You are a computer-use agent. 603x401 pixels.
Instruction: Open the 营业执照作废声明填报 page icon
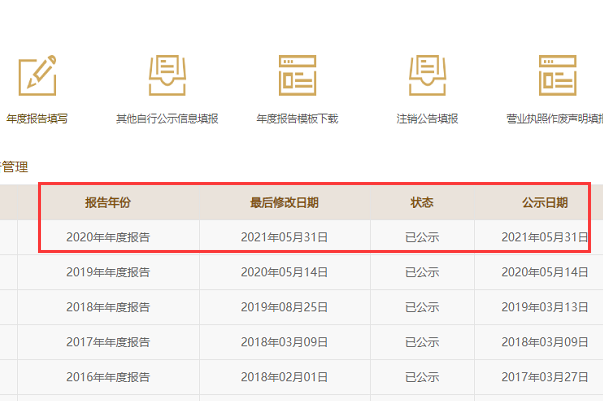pos(557,75)
